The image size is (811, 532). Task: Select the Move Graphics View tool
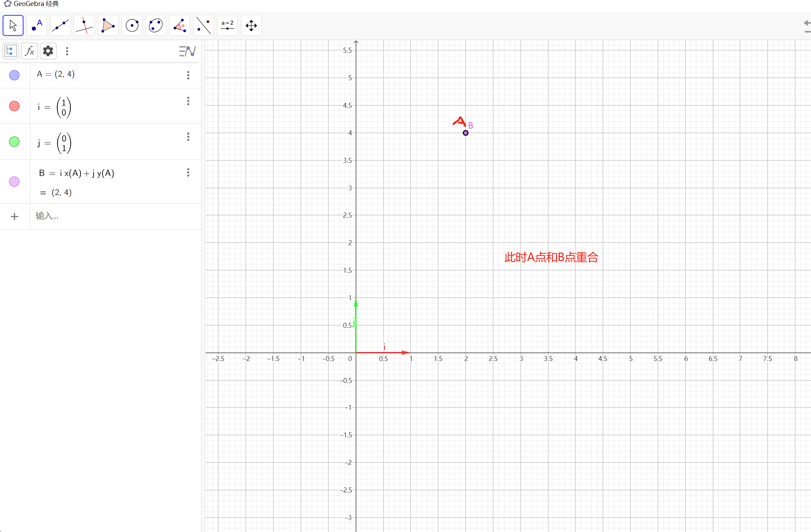(x=251, y=25)
